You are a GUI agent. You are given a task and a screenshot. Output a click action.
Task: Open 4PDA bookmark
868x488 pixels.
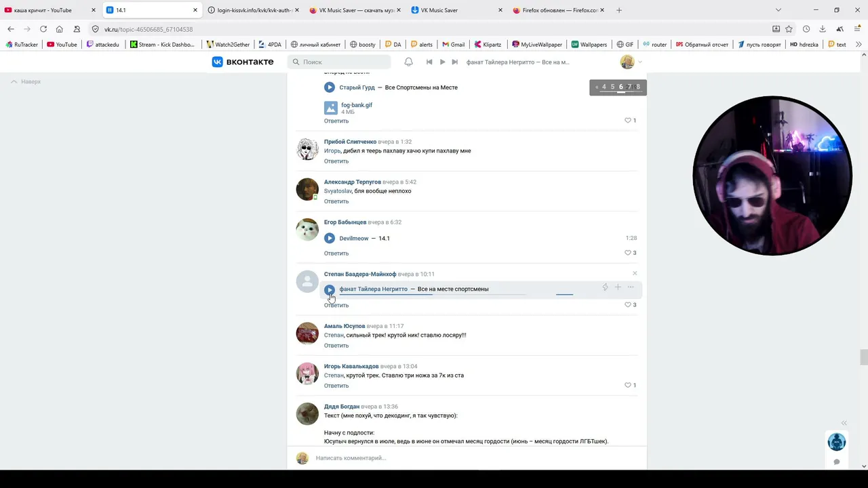click(269, 45)
